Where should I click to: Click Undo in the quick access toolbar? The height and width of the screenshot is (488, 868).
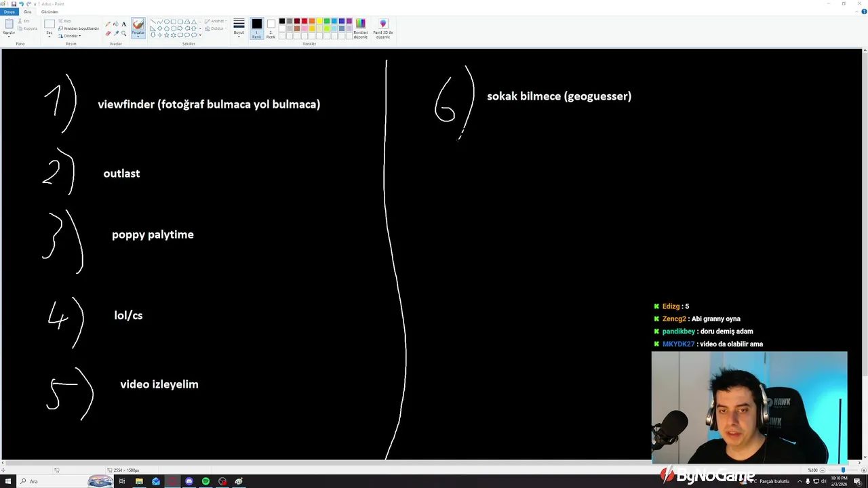21,4
